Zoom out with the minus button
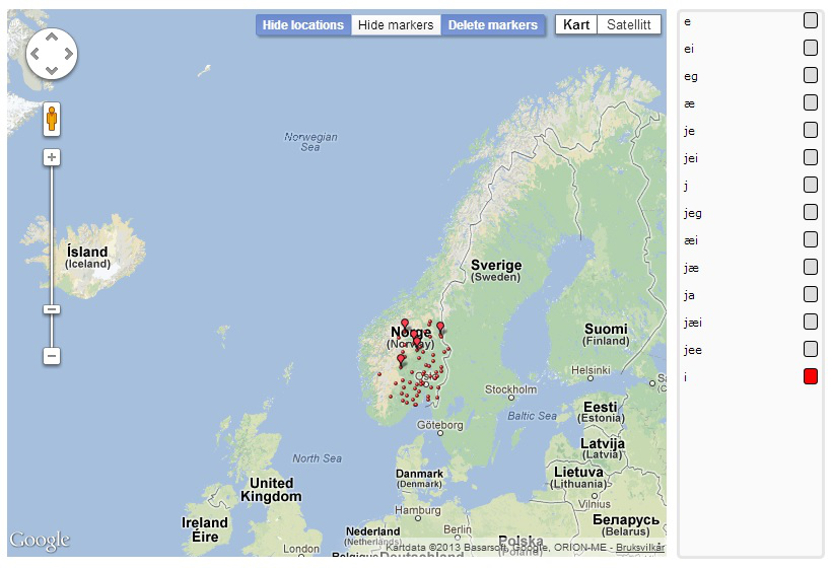832x569 pixels. 52,356
